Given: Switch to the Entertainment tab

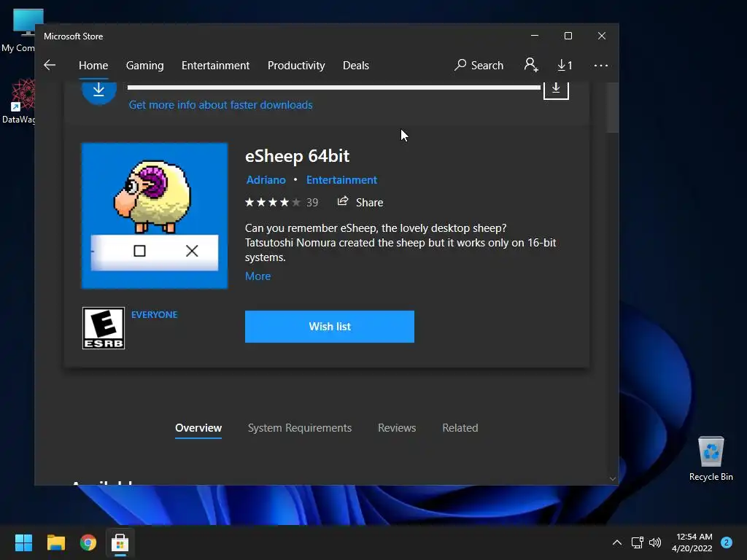Looking at the screenshot, I should pos(215,65).
